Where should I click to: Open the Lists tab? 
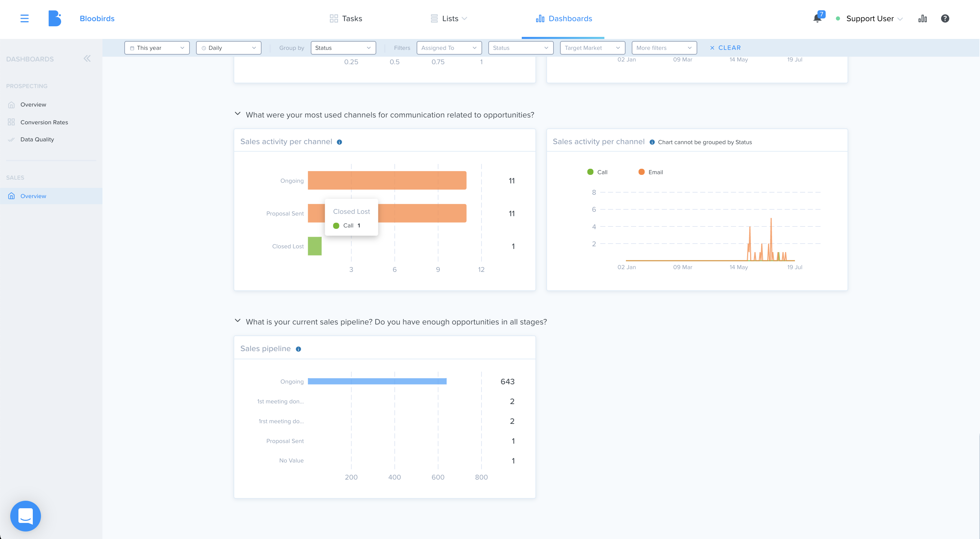[449, 19]
